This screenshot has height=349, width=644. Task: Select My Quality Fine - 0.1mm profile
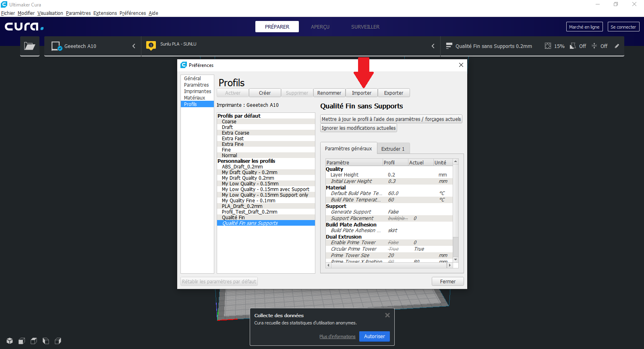[248, 200]
